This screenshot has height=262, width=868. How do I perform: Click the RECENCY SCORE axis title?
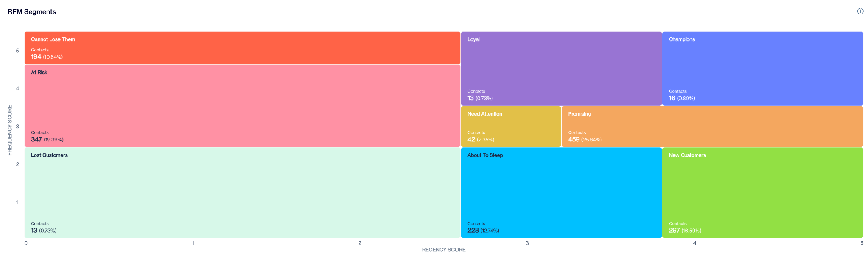443,250
